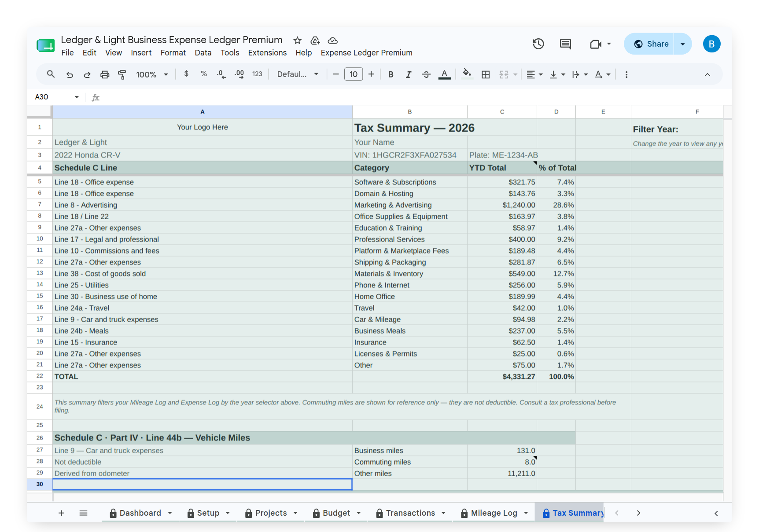Switch to the Dashboard tab
Screen dimensions: 759x532
[140, 513]
